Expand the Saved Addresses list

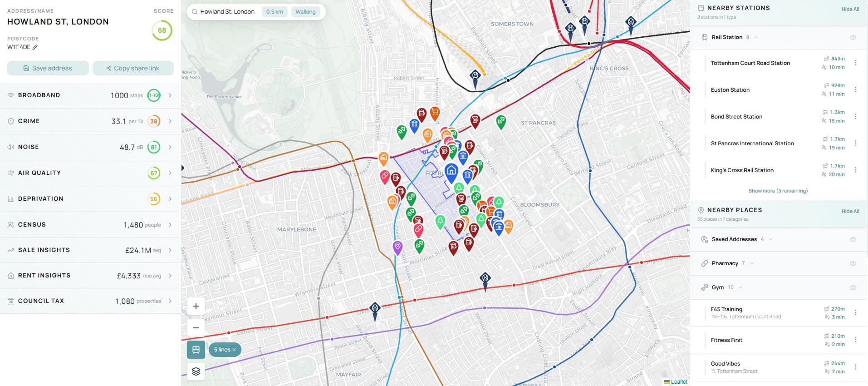click(770, 239)
